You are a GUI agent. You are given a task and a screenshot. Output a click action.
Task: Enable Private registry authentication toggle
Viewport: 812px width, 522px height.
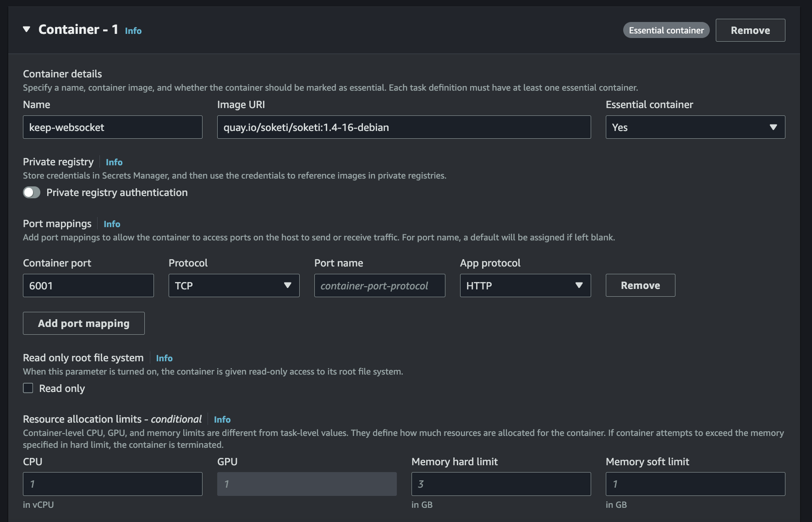tap(32, 192)
